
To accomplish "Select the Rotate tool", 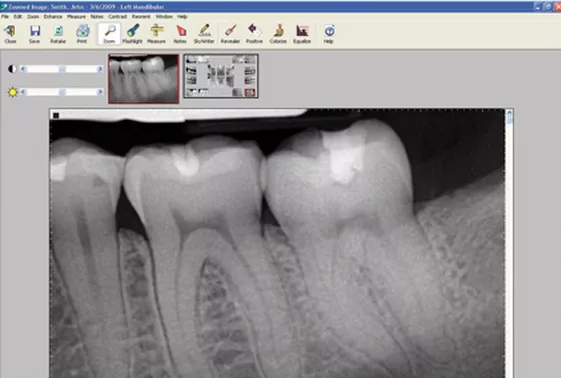I will (x=58, y=34).
